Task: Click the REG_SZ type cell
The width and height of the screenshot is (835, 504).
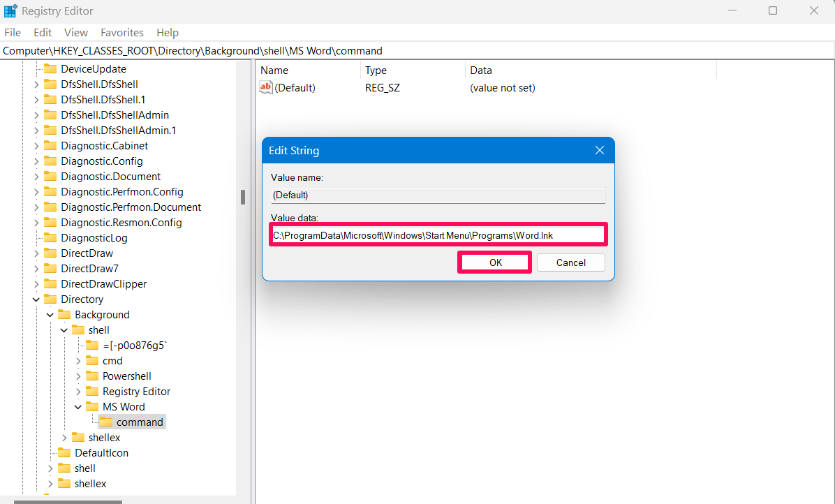Action: [x=383, y=88]
